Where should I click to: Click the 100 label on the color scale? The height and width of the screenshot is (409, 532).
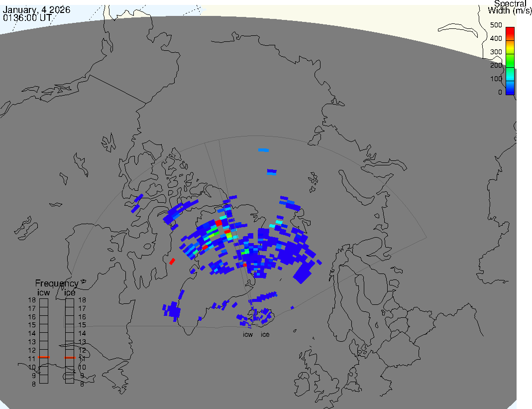pyautogui.click(x=496, y=79)
